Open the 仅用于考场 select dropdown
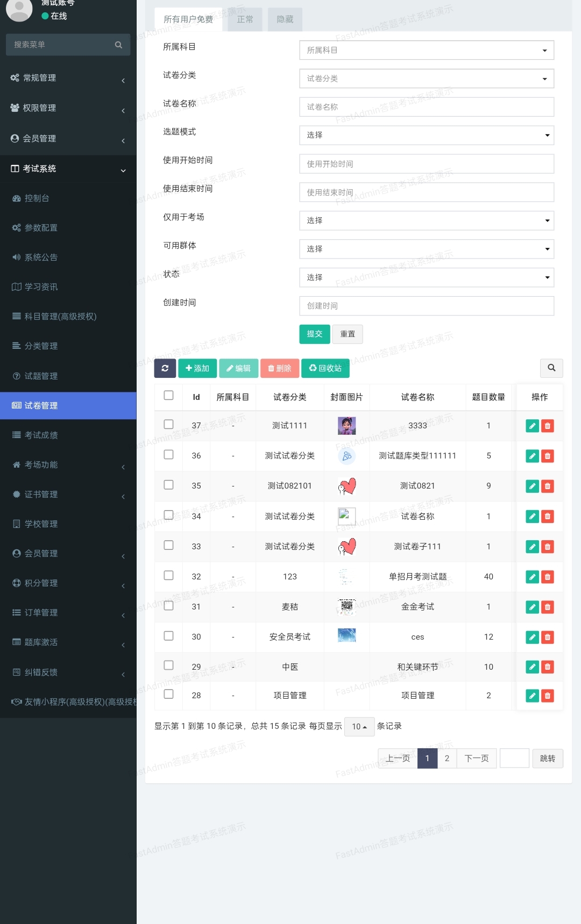This screenshot has height=924, width=581. [x=427, y=220]
